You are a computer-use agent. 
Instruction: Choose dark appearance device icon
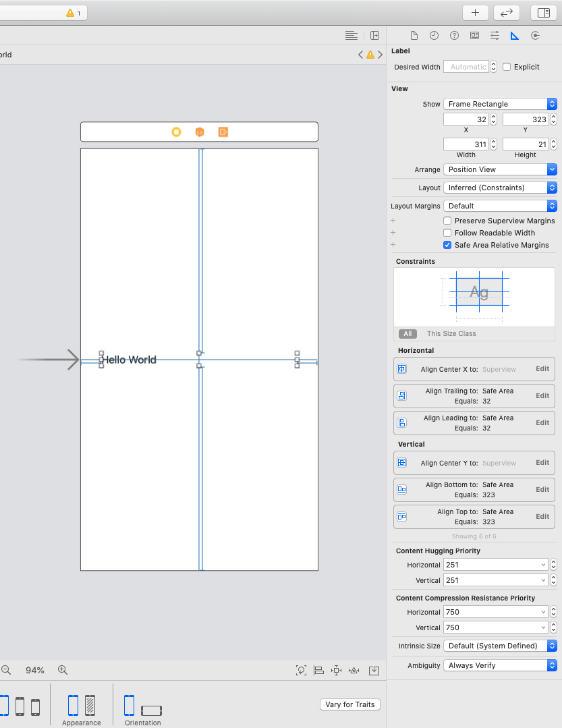90,705
